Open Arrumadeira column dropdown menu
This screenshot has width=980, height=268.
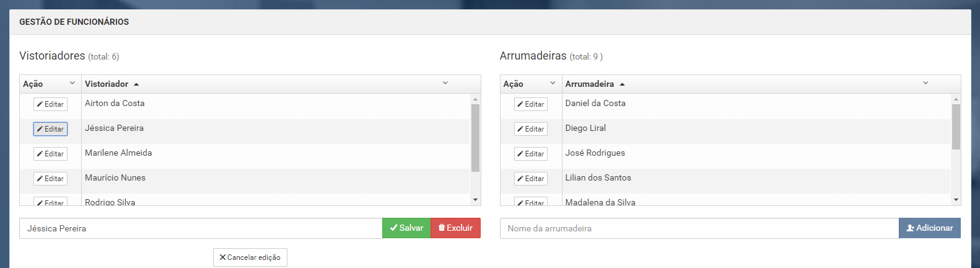(x=925, y=83)
